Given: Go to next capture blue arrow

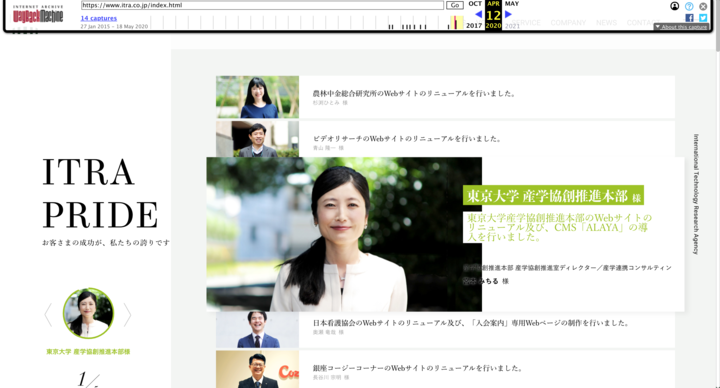Looking at the screenshot, I should tap(508, 14).
